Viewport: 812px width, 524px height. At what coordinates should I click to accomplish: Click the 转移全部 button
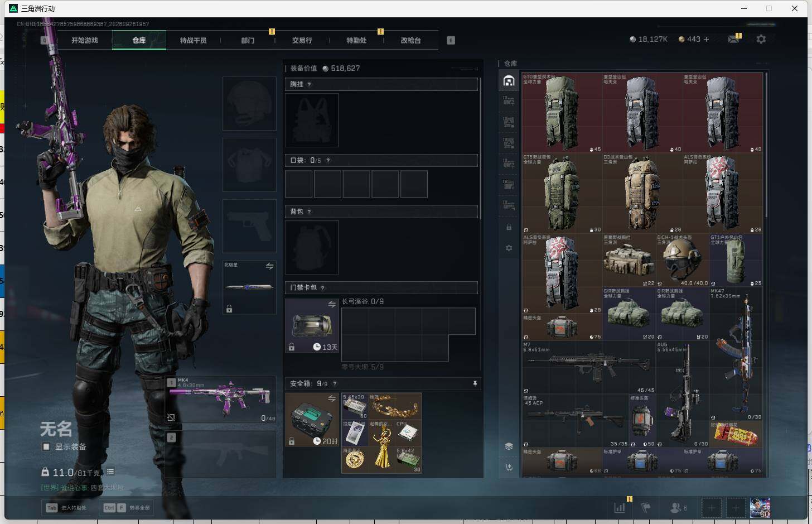pos(127,507)
